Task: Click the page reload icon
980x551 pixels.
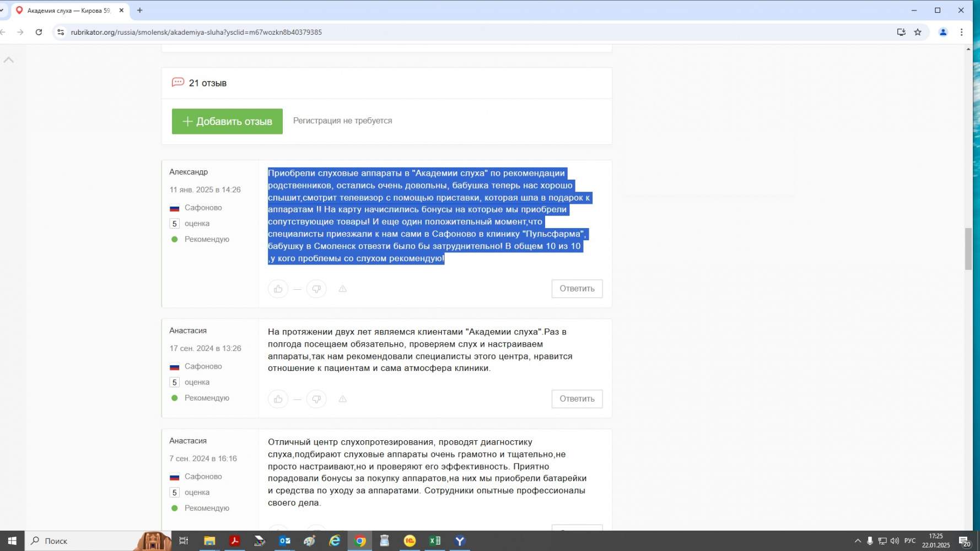Action: [x=39, y=32]
